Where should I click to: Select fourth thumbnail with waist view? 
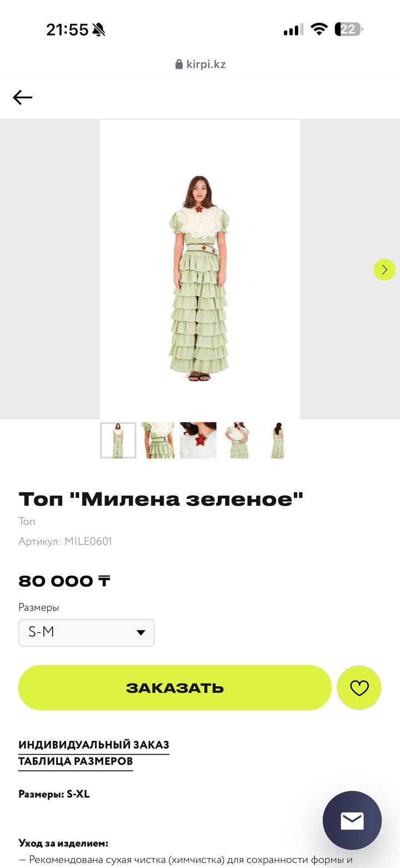[x=238, y=441]
